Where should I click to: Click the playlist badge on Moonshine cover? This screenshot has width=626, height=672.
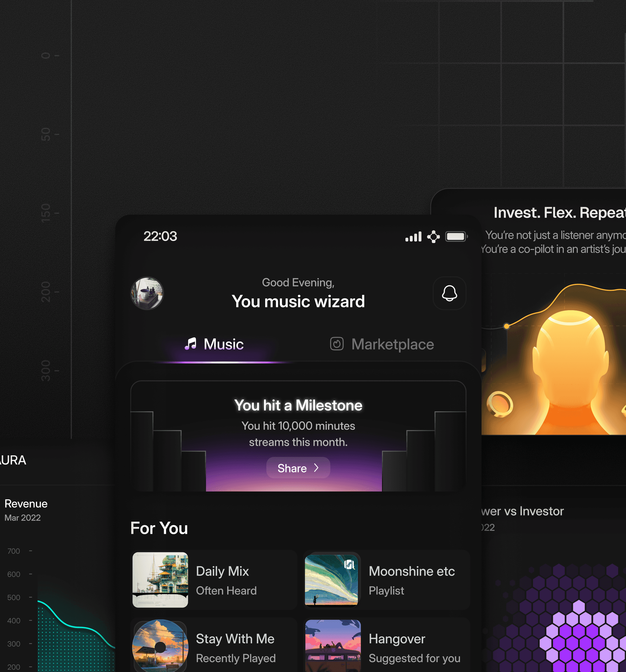[x=349, y=564]
